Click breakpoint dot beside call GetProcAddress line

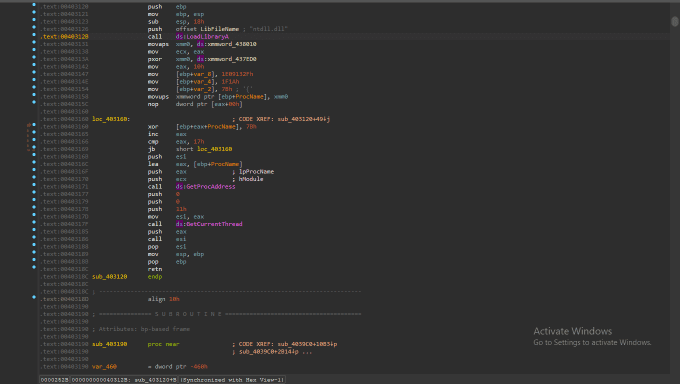tap(34, 184)
